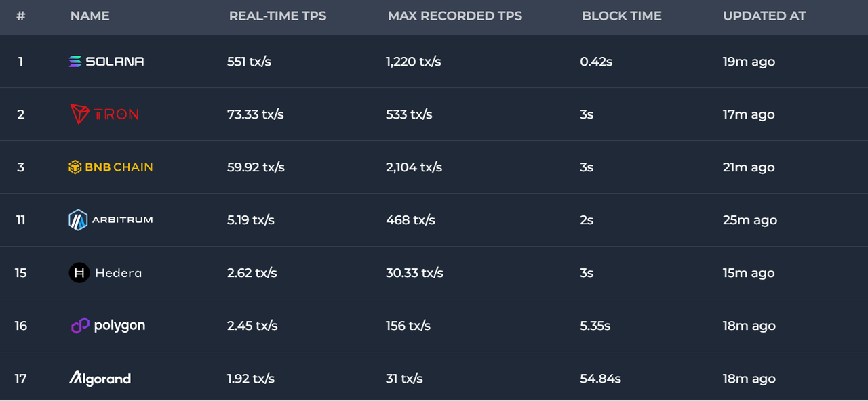Open the TRON name link
The height and width of the screenshot is (401, 868).
coord(117,114)
